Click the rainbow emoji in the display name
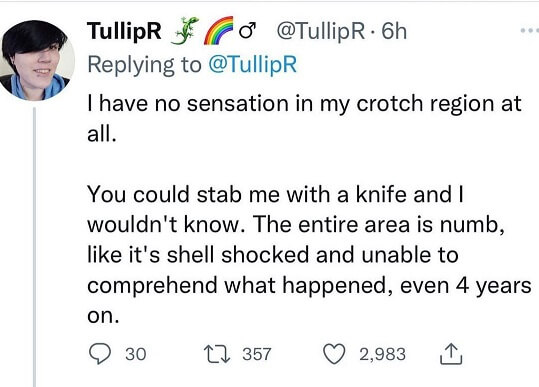The image size is (539, 387). [219, 31]
